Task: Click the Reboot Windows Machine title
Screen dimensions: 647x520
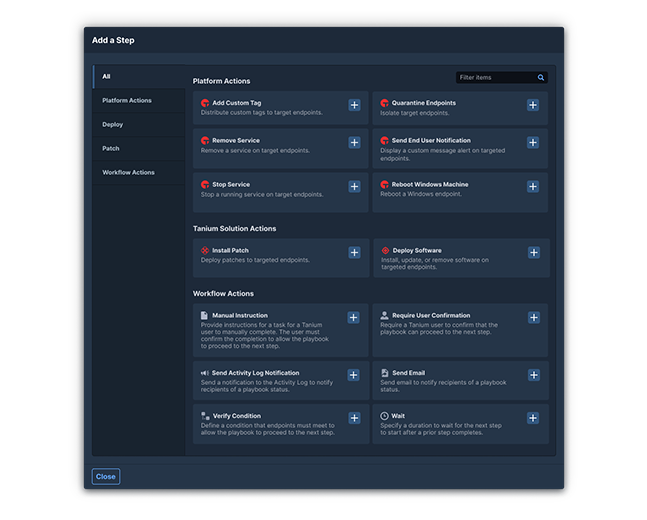Action: [430, 184]
